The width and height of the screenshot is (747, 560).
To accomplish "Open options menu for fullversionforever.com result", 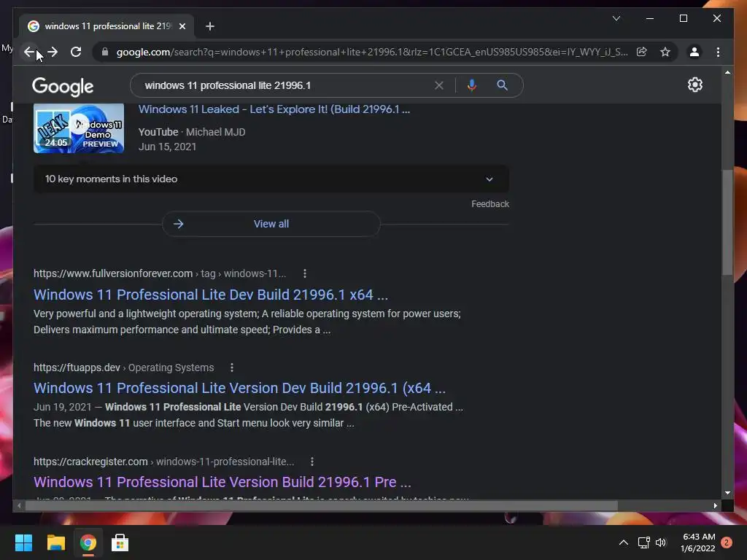I will click(305, 273).
